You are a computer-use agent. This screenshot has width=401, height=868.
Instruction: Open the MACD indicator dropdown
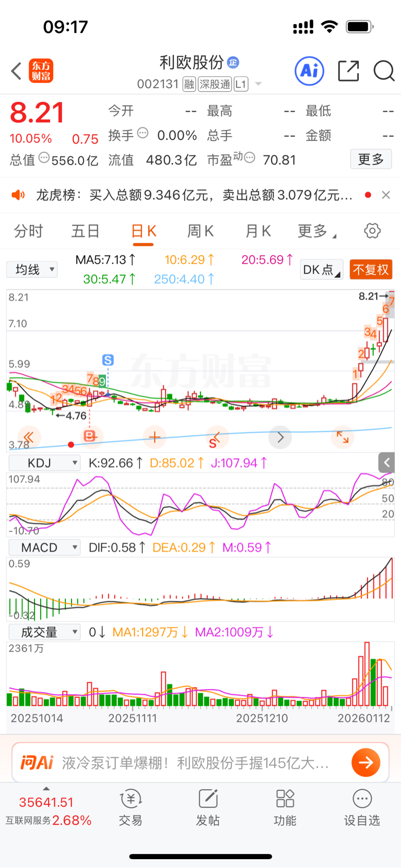click(44, 548)
